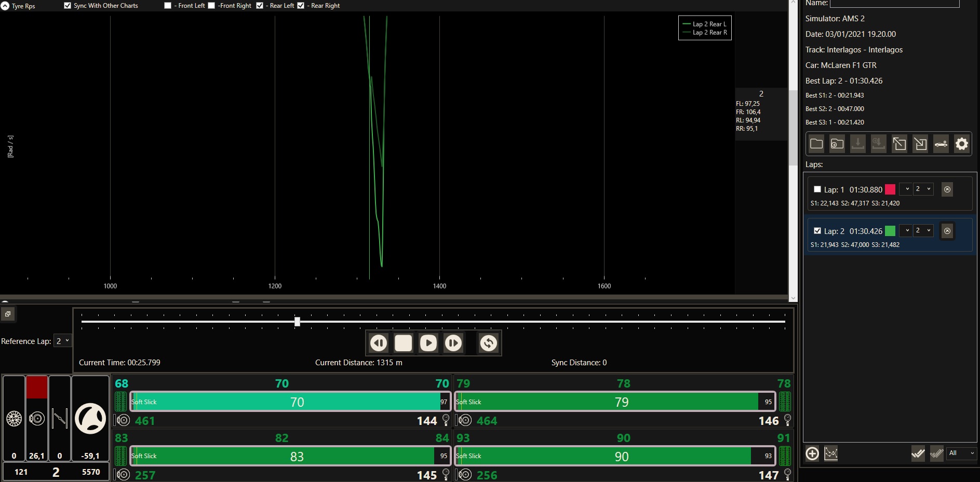Enable the Front Left tyre checkbox
Image resolution: width=980 pixels, height=482 pixels.
click(x=168, y=6)
